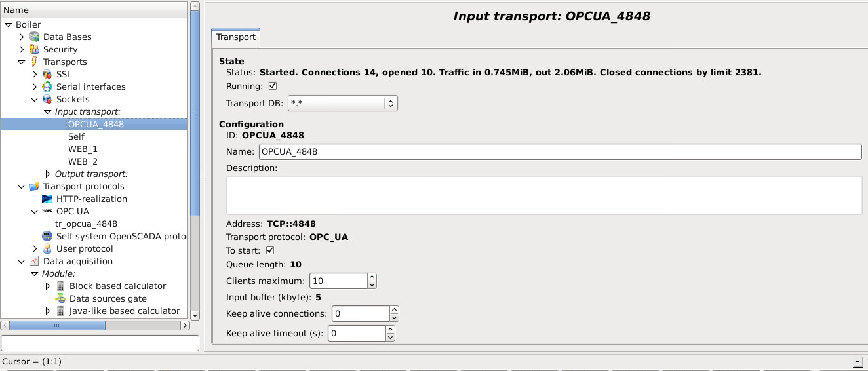Click the Block based calculator icon
Image resolution: width=868 pixels, height=371 pixels.
pyautogui.click(x=60, y=286)
